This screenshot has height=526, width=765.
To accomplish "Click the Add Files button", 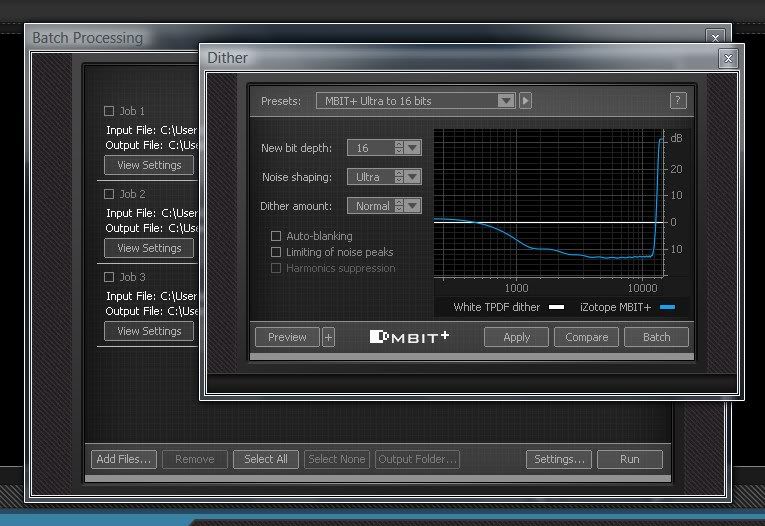I will coord(123,459).
